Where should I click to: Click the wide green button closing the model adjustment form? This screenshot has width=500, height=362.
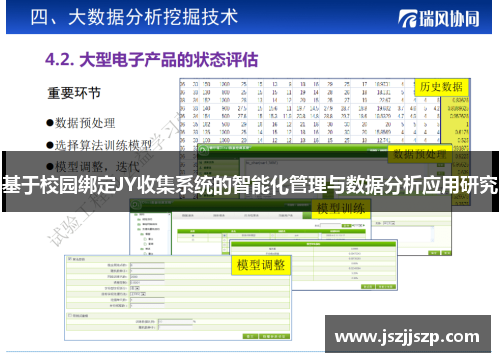point(274,336)
